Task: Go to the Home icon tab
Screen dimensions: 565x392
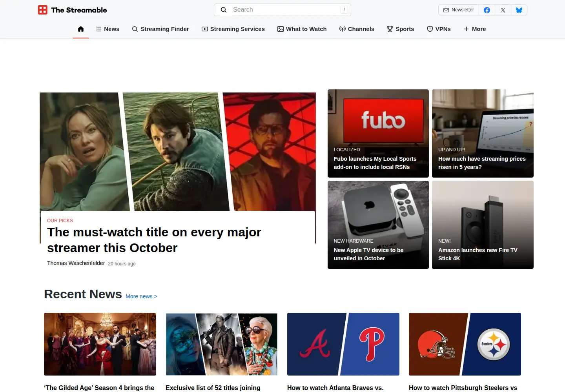Action: point(81,29)
